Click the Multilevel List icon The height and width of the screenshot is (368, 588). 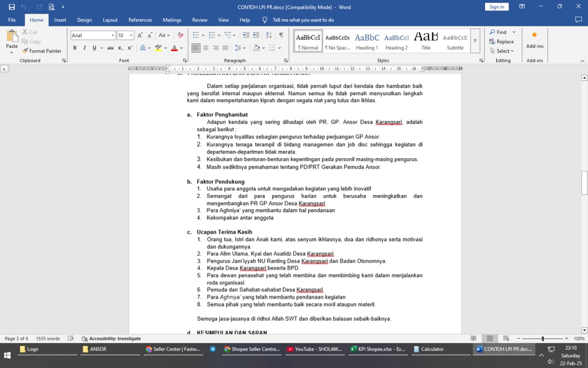coord(228,36)
